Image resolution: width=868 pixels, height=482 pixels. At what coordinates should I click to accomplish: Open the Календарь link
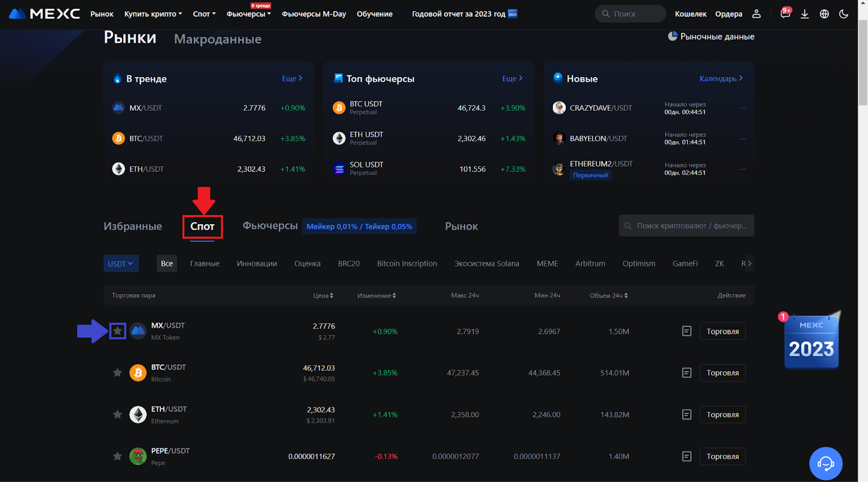[721, 78]
